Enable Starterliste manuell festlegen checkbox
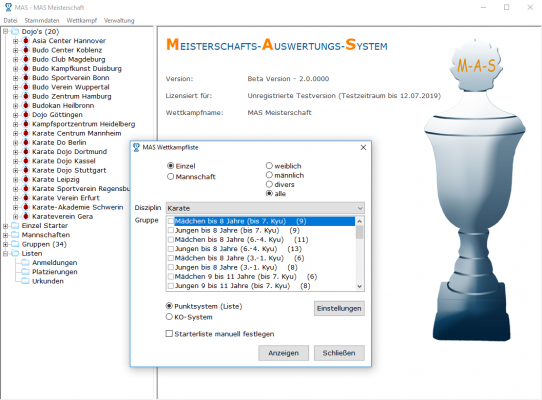Viewport: 542px width, 400px height. point(169,334)
